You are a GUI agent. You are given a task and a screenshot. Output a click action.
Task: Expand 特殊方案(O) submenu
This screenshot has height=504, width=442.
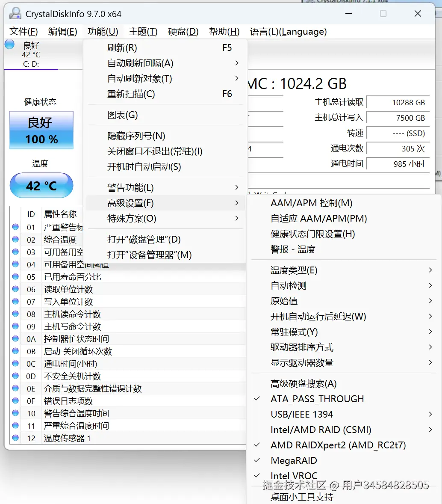pos(165,219)
